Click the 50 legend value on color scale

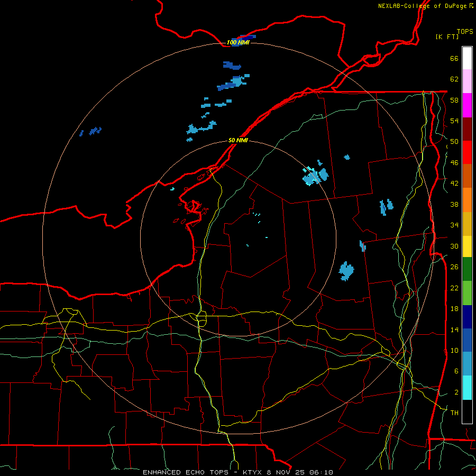tap(454, 142)
